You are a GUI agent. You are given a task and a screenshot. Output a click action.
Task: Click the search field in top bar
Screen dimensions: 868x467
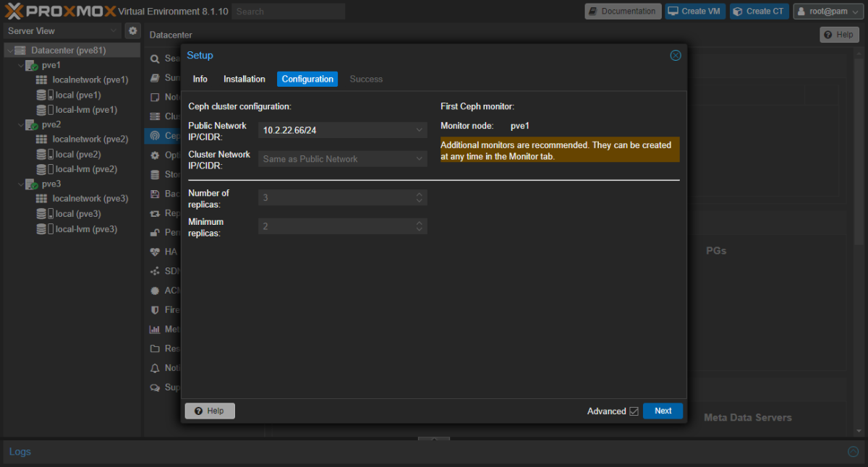pyautogui.click(x=289, y=12)
